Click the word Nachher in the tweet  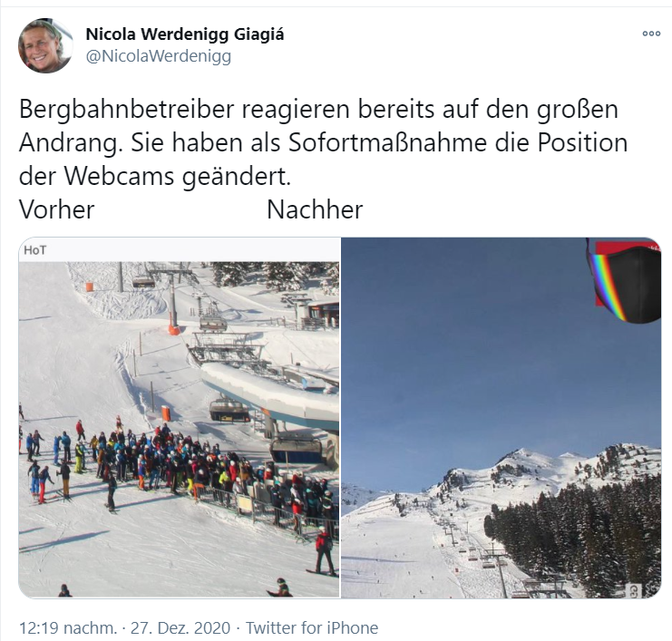315,209
